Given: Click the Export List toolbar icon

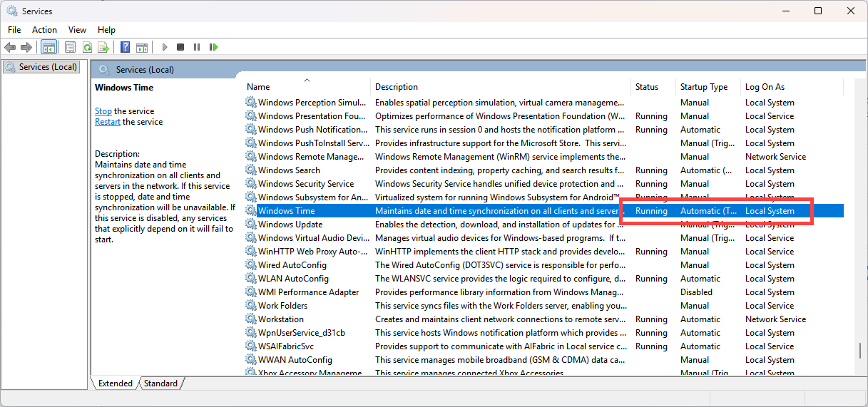Looking at the screenshot, I should click(x=103, y=47).
